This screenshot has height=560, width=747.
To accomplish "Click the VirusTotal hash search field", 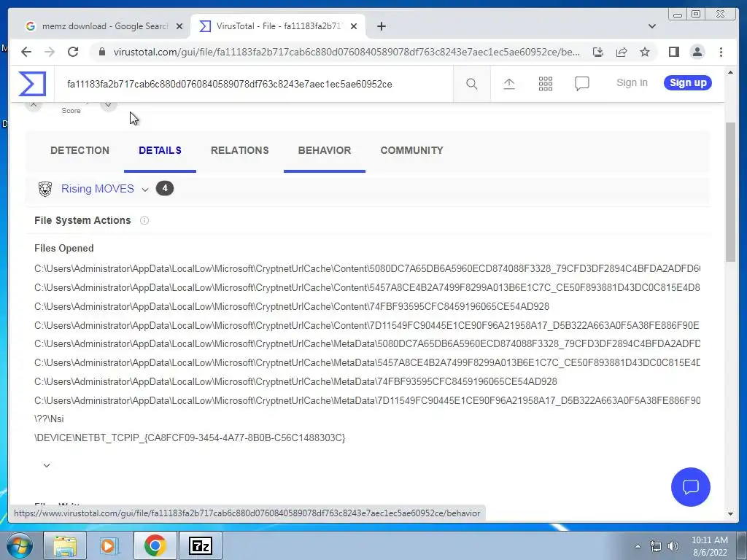I will tap(254, 85).
